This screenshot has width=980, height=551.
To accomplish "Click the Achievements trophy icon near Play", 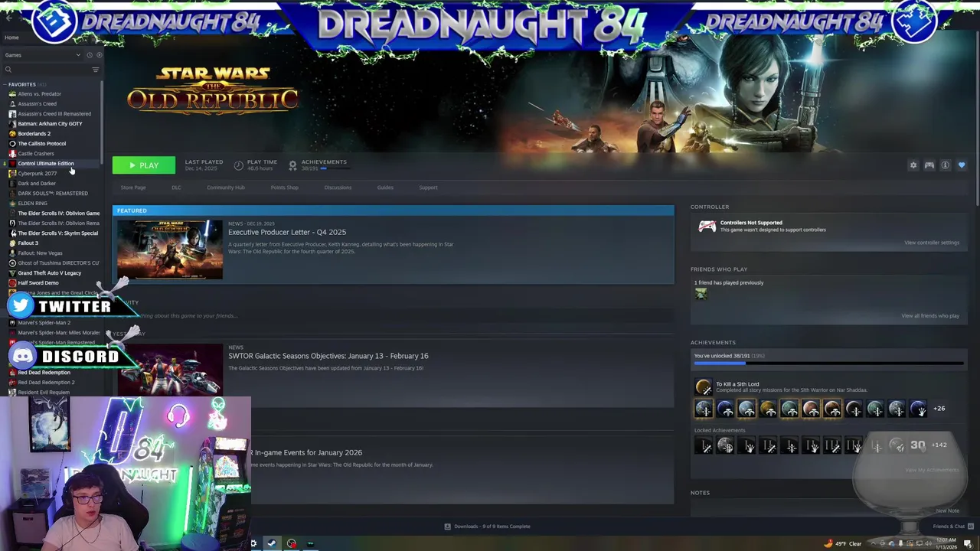I will (292, 165).
